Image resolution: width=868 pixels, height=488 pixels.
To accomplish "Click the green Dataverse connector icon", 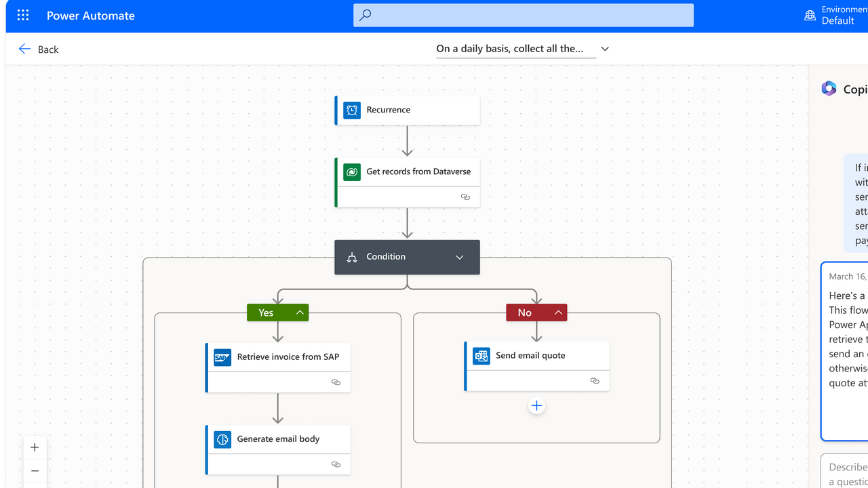I will click(351, 172).
